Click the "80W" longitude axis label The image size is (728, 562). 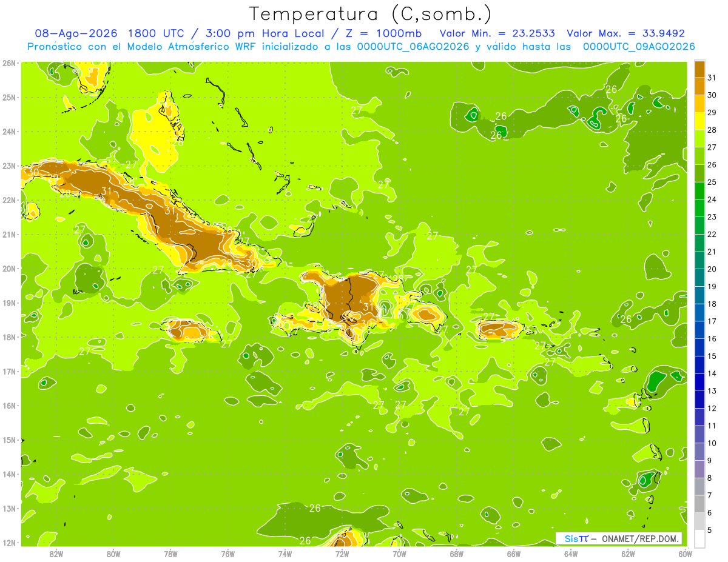113,554
